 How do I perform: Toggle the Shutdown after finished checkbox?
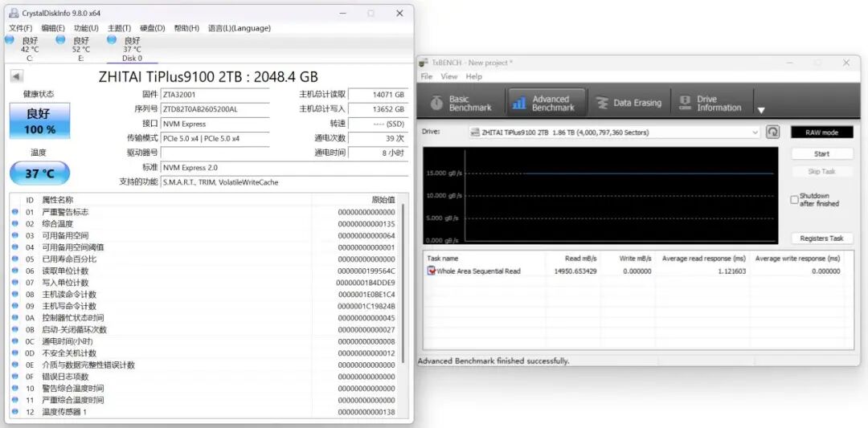point(794,200)
